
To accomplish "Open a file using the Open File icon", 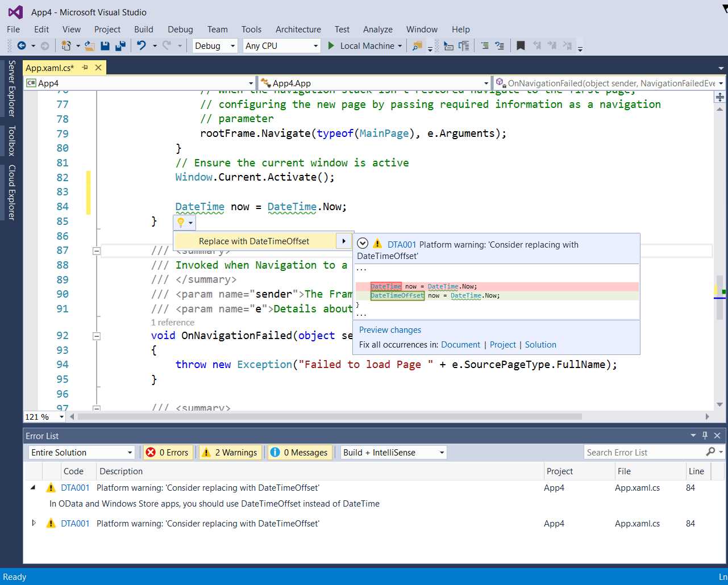I will 88,45.
